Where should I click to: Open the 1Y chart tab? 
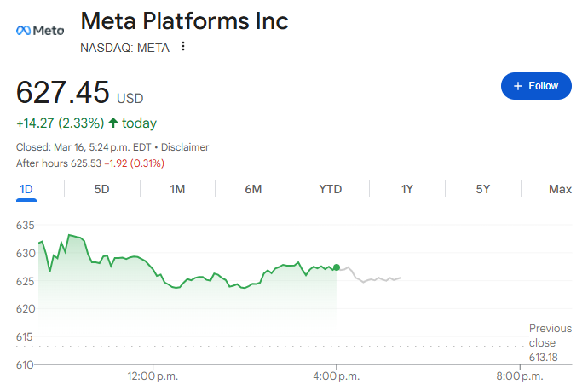[x=407, y=189]
